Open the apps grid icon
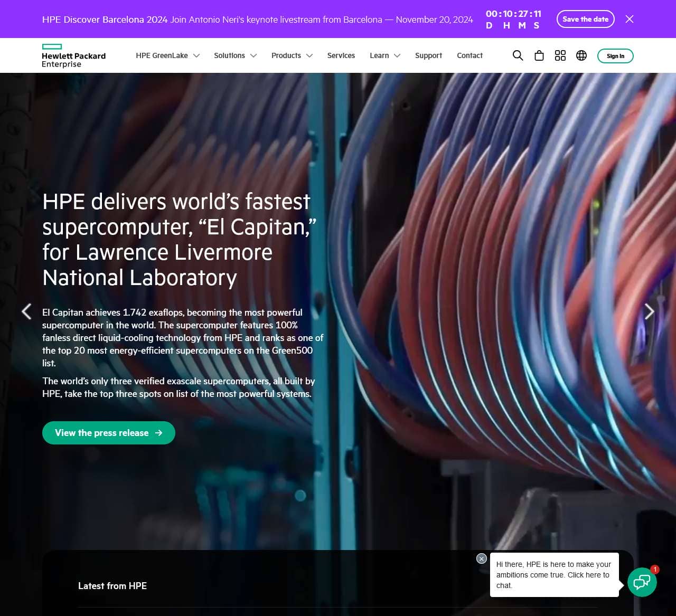The image size is (676, 616). tap(560, 55)
